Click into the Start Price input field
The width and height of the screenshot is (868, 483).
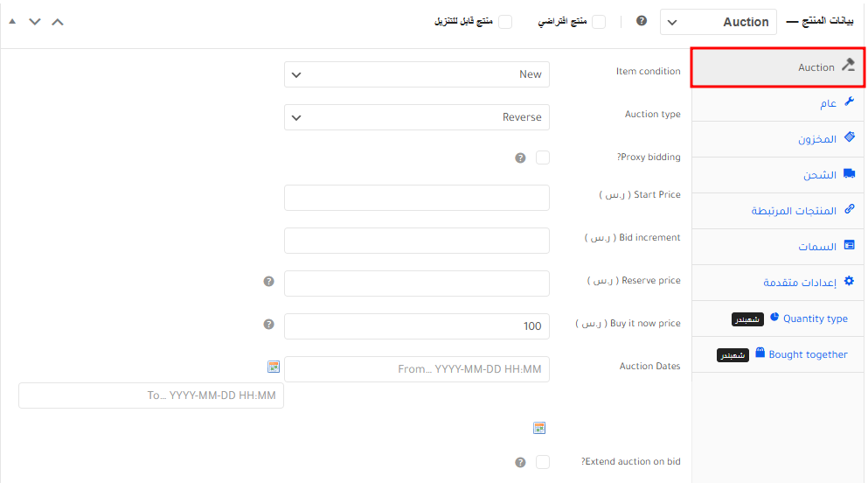point(417,198)
